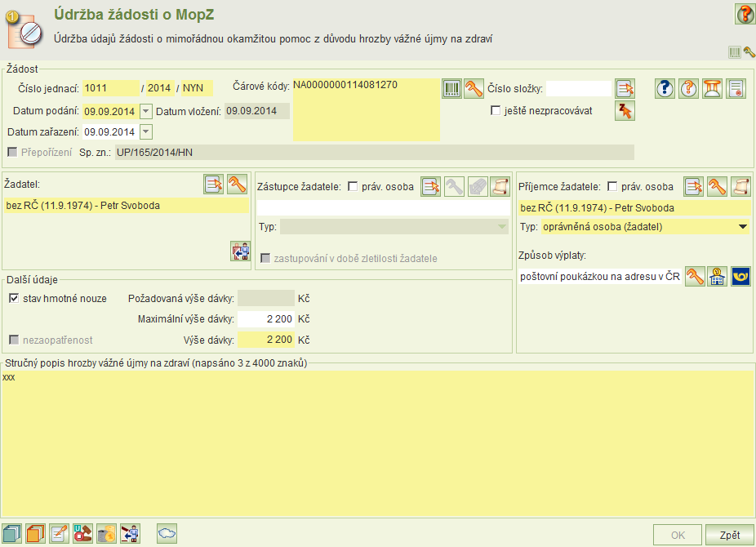Image resolution: width=756 pixels, height=547 pixels.
Task: Click the certificate document icon in Žádost toolbar
Action: click(736, 89)
